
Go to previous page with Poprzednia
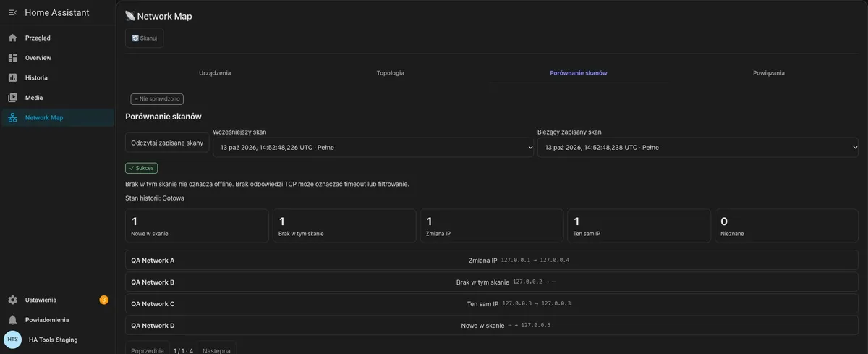[x=148, y=350]
